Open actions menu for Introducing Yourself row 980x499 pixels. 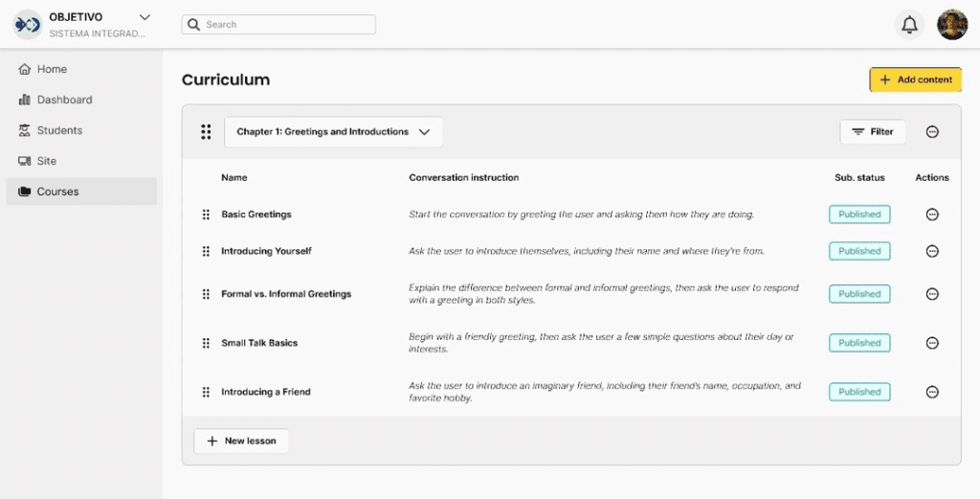tap(932, 251)
